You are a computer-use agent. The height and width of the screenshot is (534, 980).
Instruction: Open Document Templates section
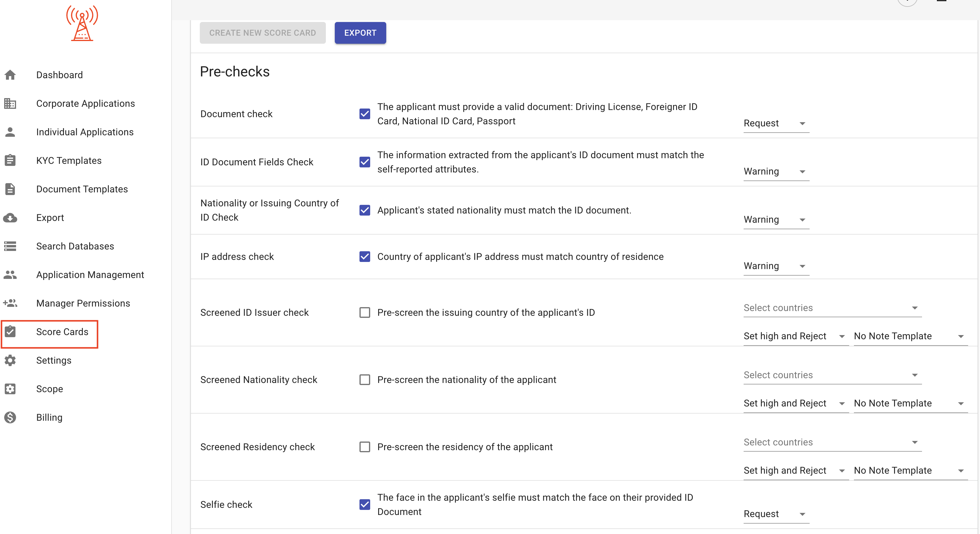(x=82, y=189)
